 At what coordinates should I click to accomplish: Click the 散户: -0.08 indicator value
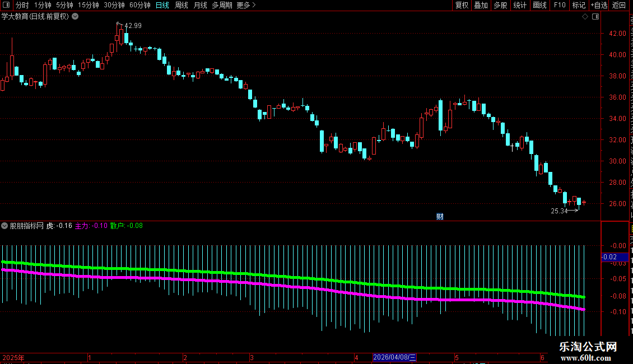pos(127,226)
